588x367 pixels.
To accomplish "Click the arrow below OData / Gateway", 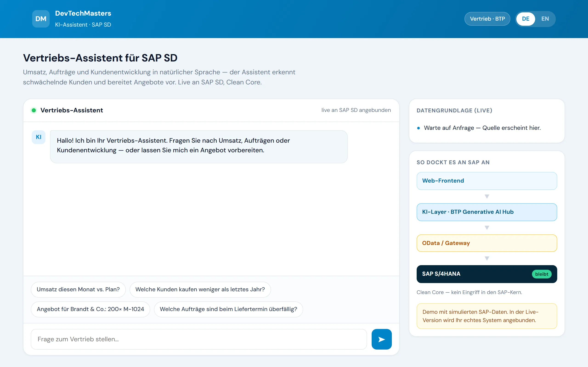I will click(487, 258).
